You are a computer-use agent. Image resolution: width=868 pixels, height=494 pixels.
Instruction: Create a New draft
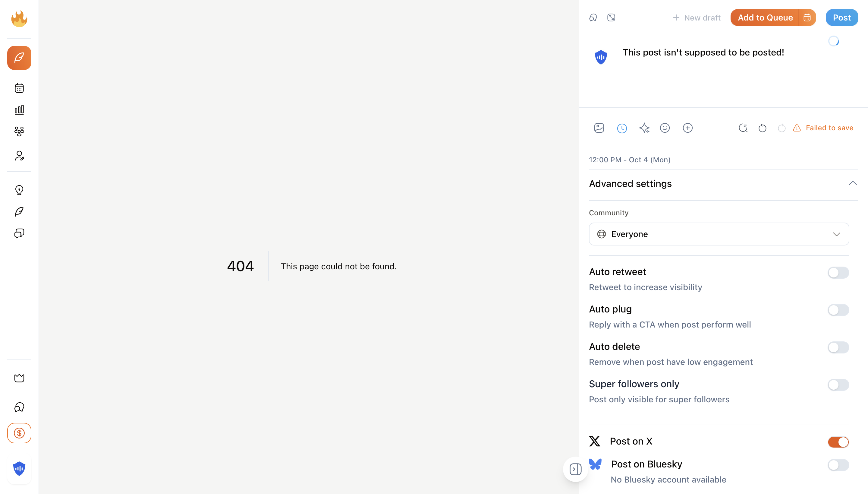point(697,17)
